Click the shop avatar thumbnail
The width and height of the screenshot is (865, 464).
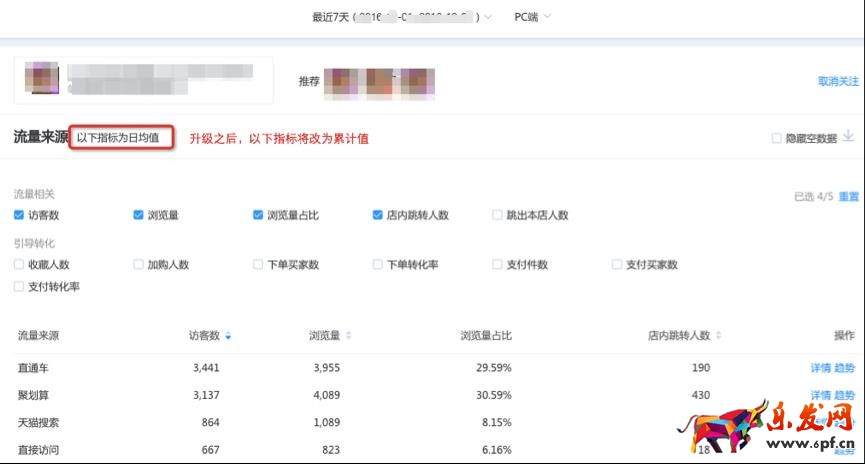41,80
